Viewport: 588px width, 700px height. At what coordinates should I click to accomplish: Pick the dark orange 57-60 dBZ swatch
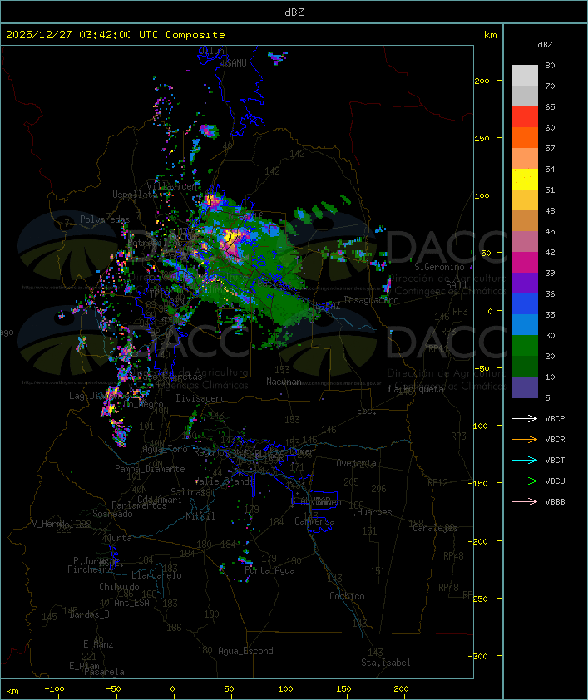coord(525,137)
